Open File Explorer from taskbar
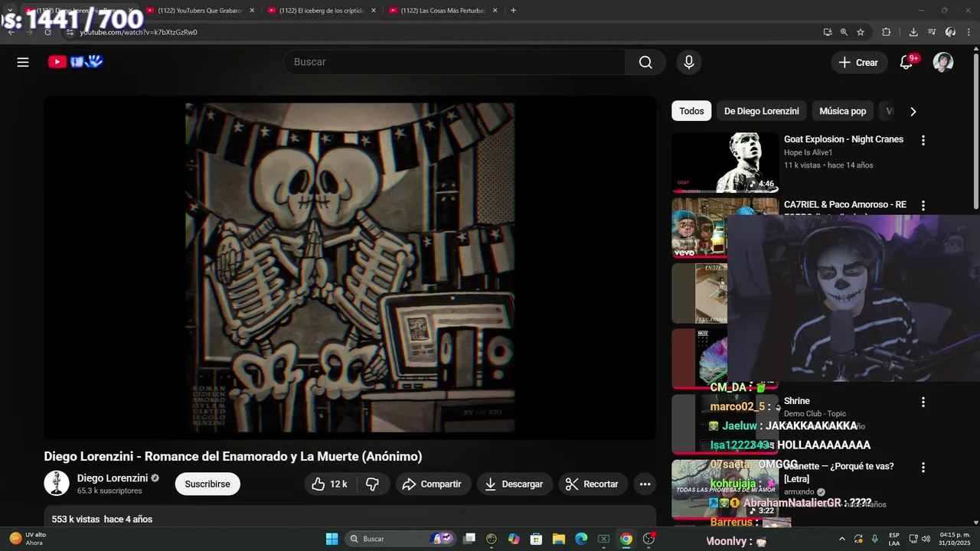The width and height of the screenshot is (980, 551). tap(559, 539)
